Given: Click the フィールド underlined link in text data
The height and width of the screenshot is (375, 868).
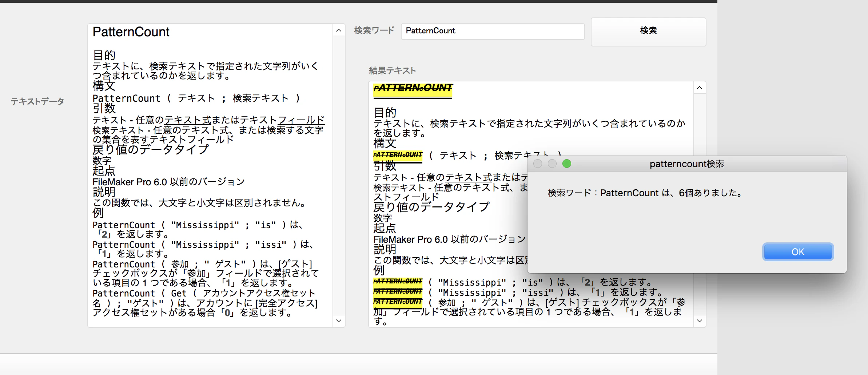Looking at the screenshot, I should (x=301, y=120).
